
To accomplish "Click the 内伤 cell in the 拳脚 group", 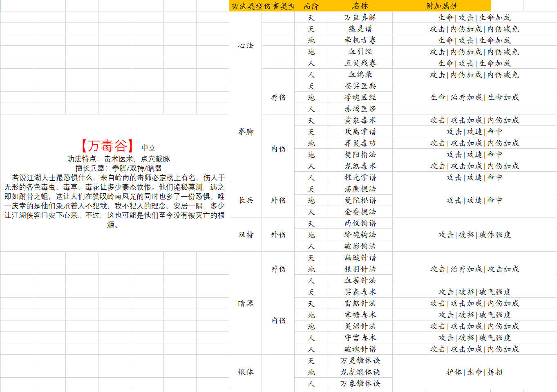I will [x=278, y=149].
